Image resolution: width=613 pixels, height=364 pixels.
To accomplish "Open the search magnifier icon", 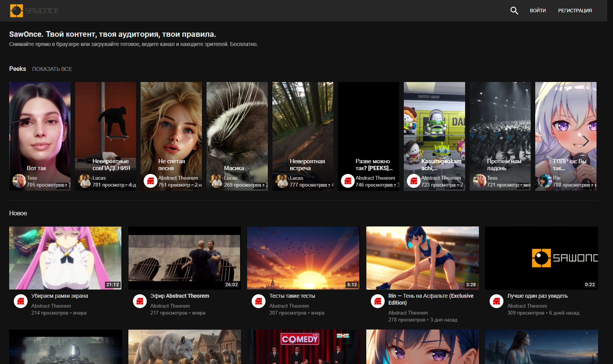I will click(514, 11).
